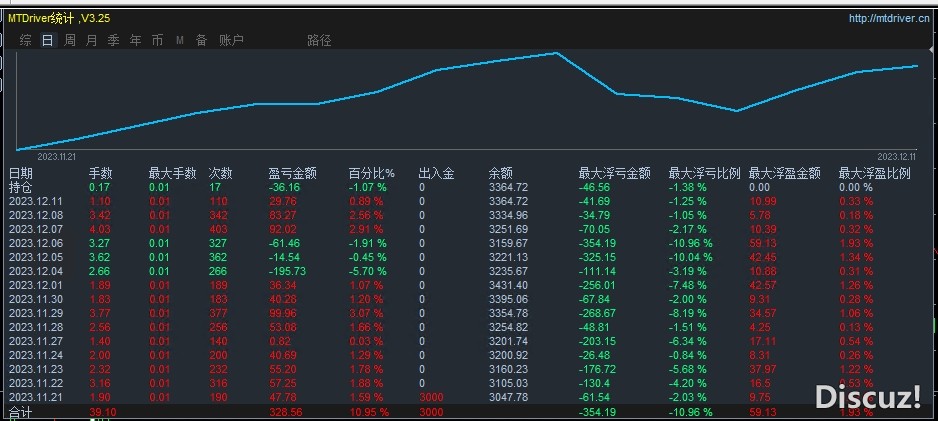
Task: Click the 余额 balance column header
Action: coord(500,173)
